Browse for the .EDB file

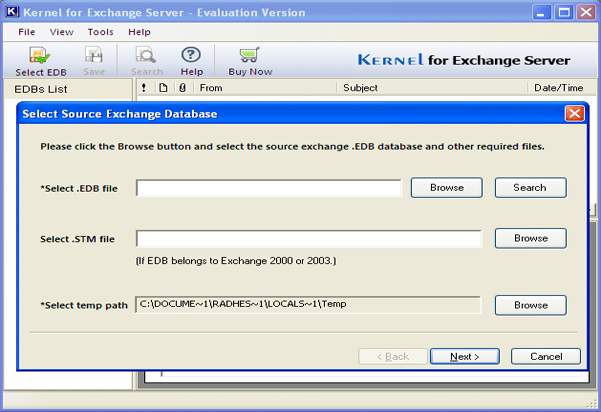(x=446, y=187)
